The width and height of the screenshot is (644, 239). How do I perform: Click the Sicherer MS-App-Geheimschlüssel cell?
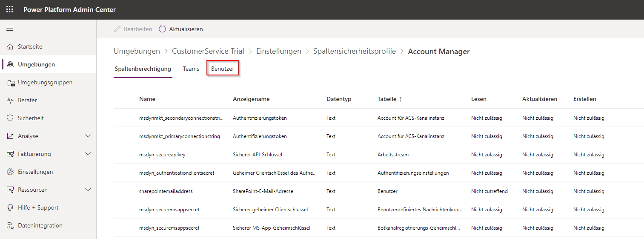click(272, 228)
